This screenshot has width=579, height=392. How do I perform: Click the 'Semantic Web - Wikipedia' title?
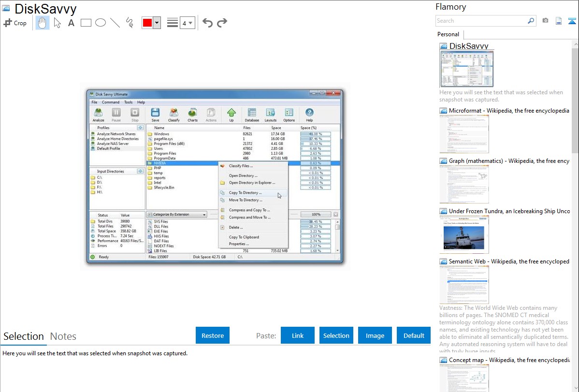[x=509, y=261]
